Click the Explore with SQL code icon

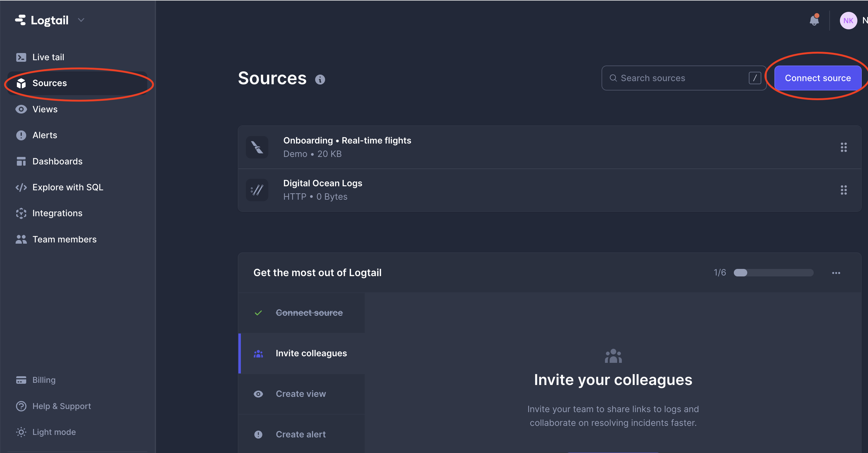(x=21, y=187)
